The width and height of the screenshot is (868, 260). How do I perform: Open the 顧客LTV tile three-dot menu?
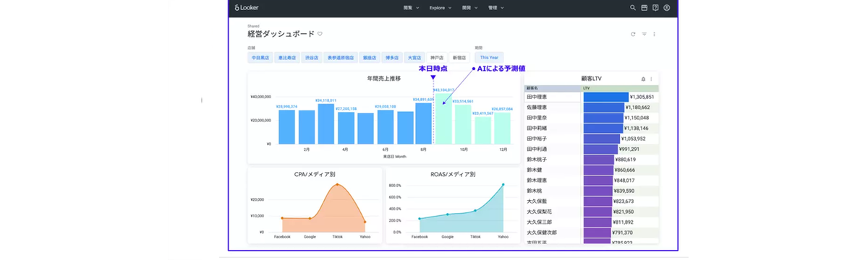651,79
